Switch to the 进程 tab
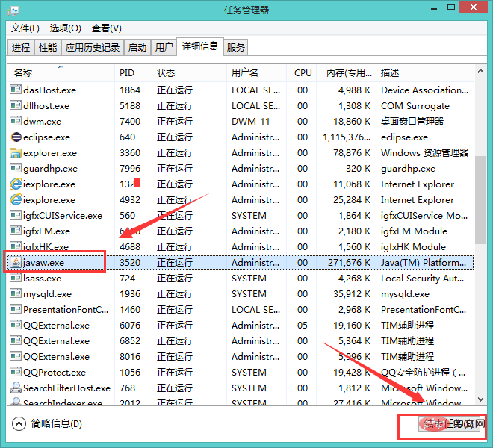493x448 pixels. (21, 48)
